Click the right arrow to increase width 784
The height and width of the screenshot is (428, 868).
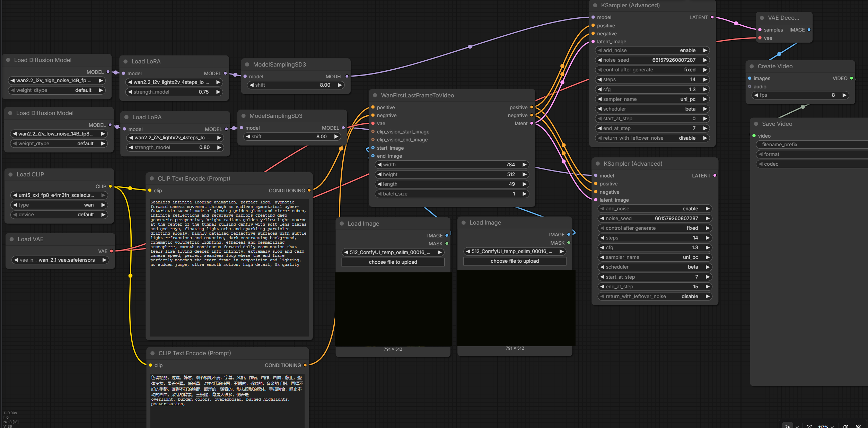pos(525,165)
